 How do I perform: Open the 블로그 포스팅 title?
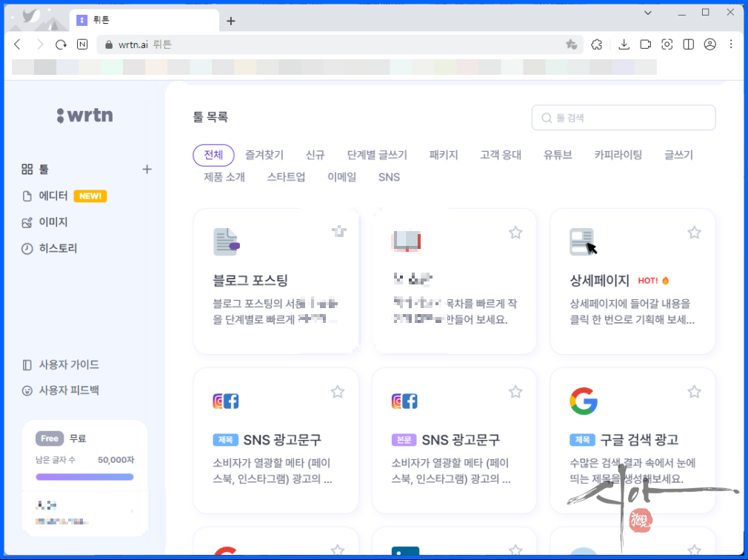[x=250, y=281]
